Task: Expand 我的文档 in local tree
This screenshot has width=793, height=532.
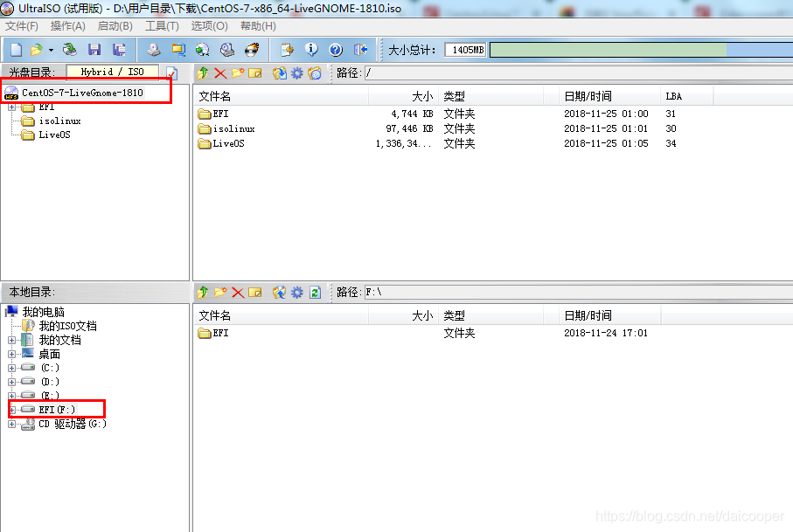Action: pyautogui.click(x=12, y=341)
